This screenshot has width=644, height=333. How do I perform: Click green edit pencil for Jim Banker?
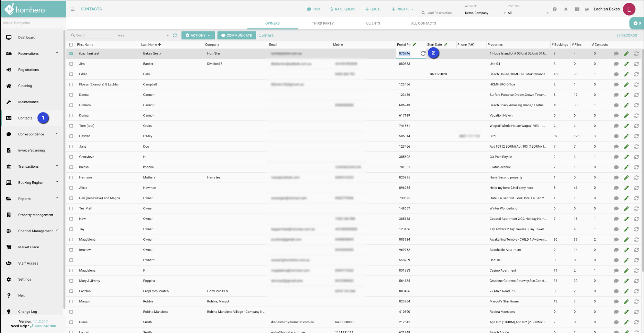626,64
